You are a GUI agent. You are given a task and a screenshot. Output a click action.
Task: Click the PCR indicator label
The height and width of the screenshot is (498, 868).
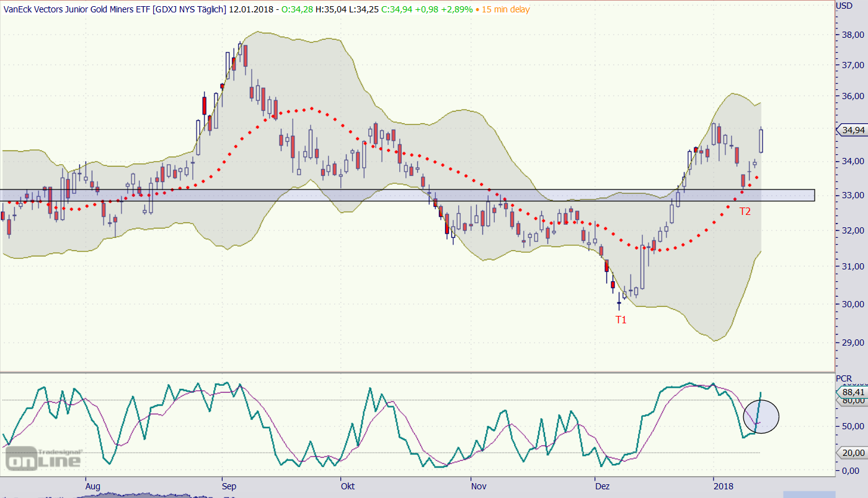[x=844, y=378]
